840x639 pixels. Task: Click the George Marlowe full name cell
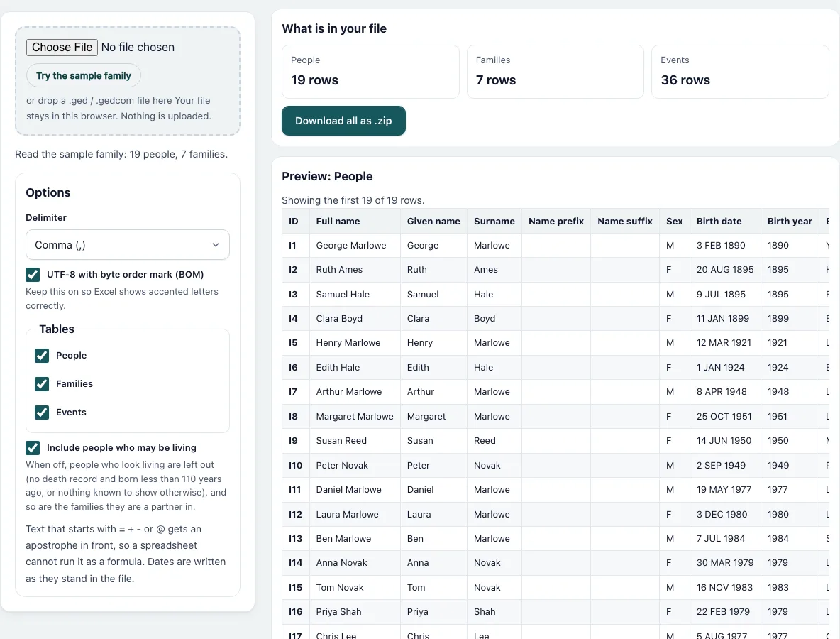point(355,246)
